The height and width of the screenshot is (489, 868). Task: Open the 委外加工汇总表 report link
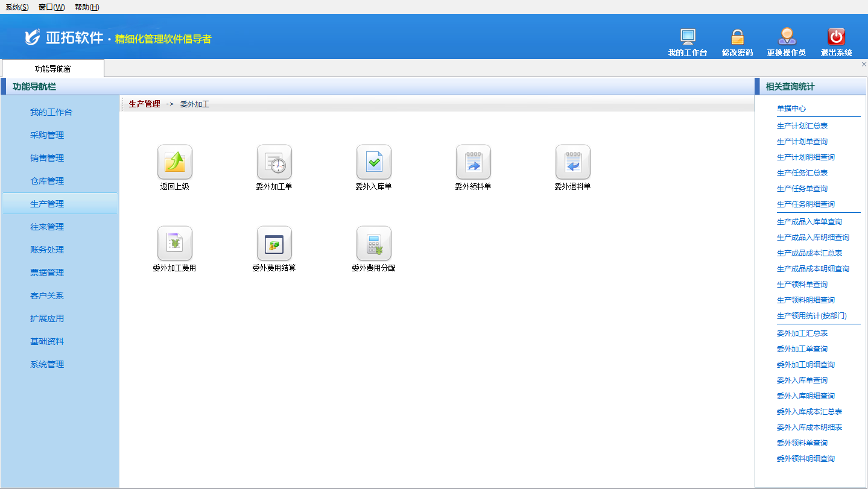[802, 333]
